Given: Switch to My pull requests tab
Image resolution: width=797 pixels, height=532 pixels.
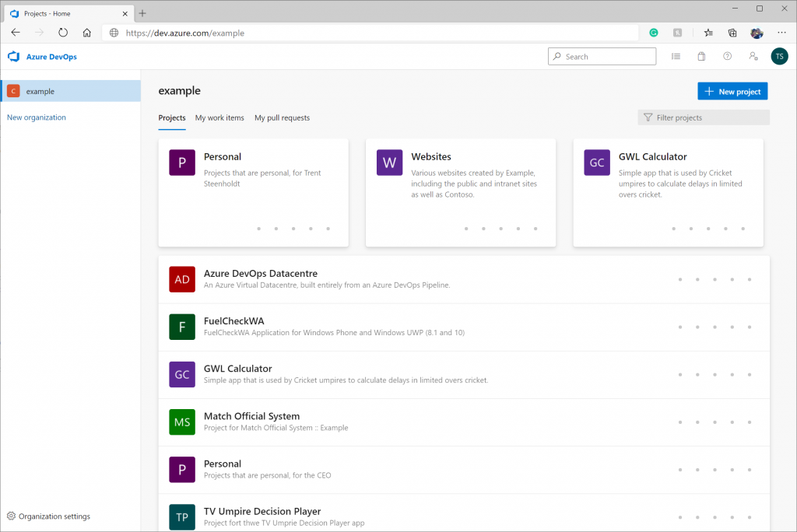Looking at the screenshot, I should 282,118.
